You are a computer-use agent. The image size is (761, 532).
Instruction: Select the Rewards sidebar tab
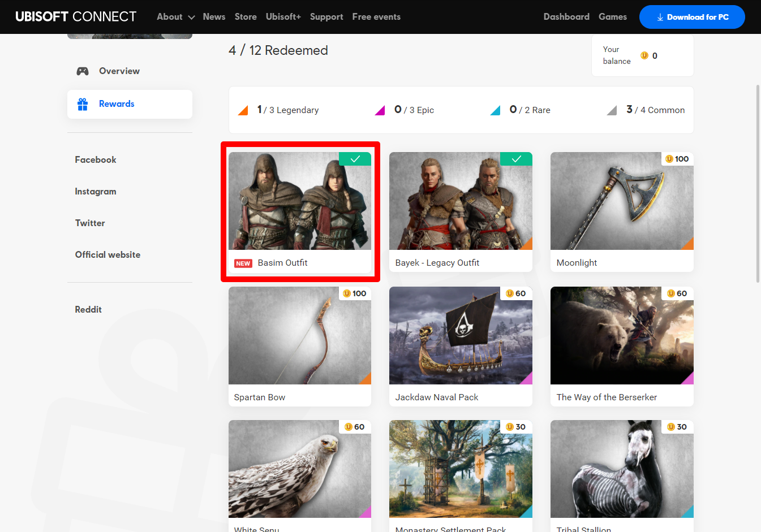(130, 104)
